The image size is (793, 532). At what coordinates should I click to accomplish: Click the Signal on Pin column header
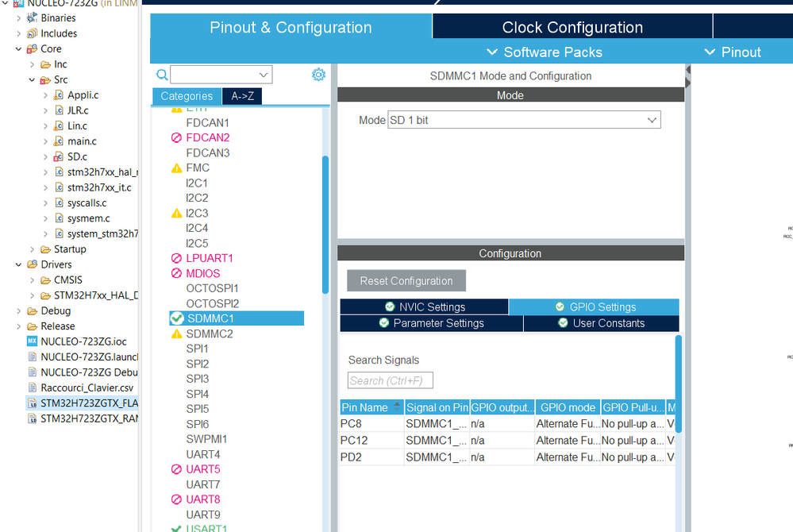[x=437, y=407]
